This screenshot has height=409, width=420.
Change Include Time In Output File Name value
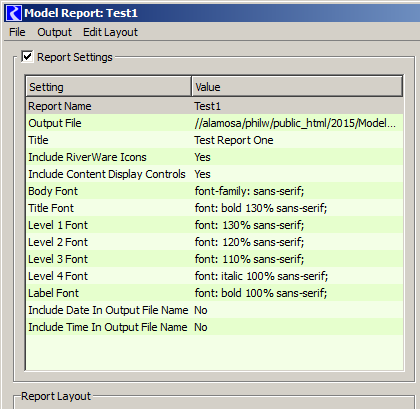click(x=201, y=327)
